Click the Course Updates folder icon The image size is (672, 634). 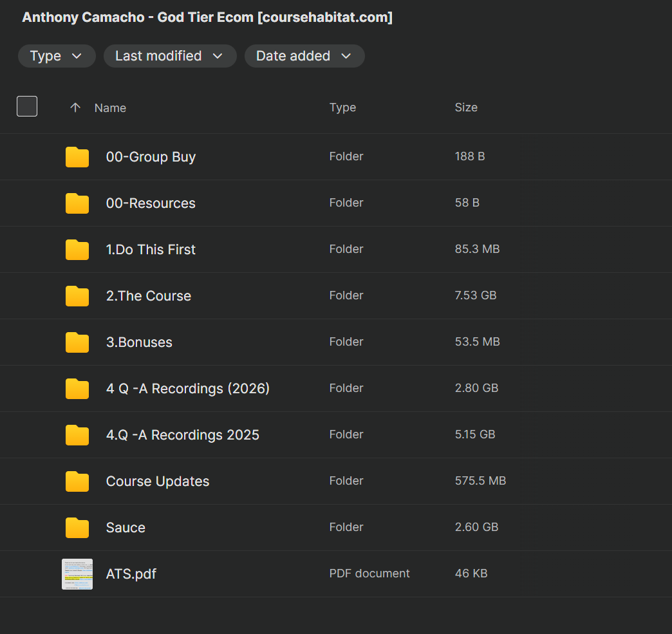click(77, 481)
